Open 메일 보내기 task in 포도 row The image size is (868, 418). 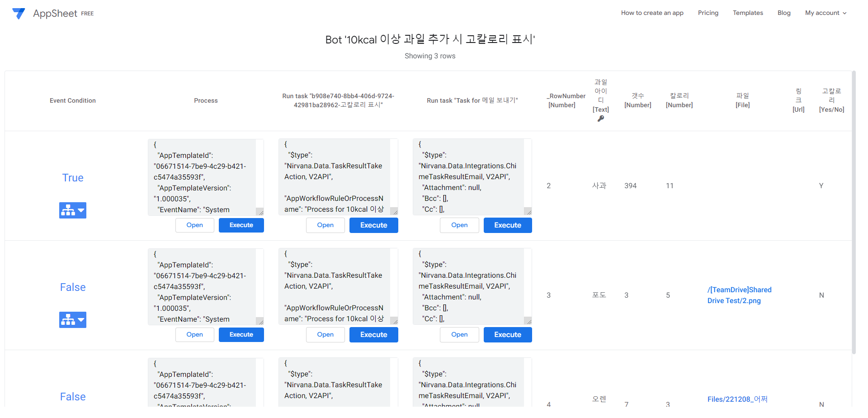[x=459, y=335]
